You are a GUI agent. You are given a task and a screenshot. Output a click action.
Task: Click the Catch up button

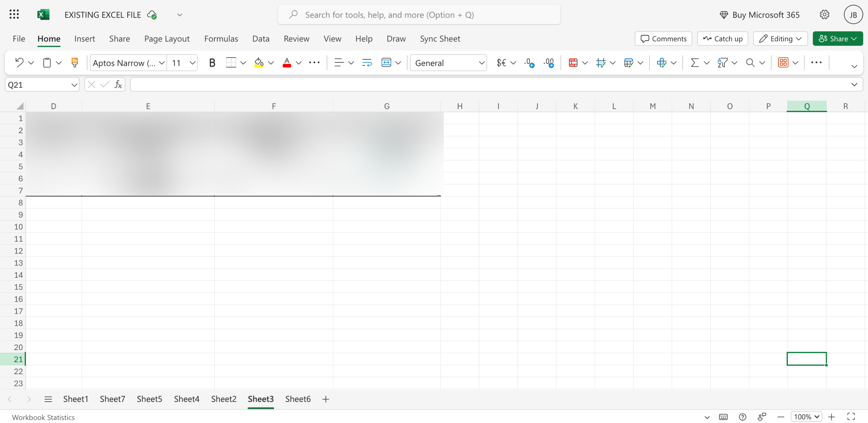(723, 39)
